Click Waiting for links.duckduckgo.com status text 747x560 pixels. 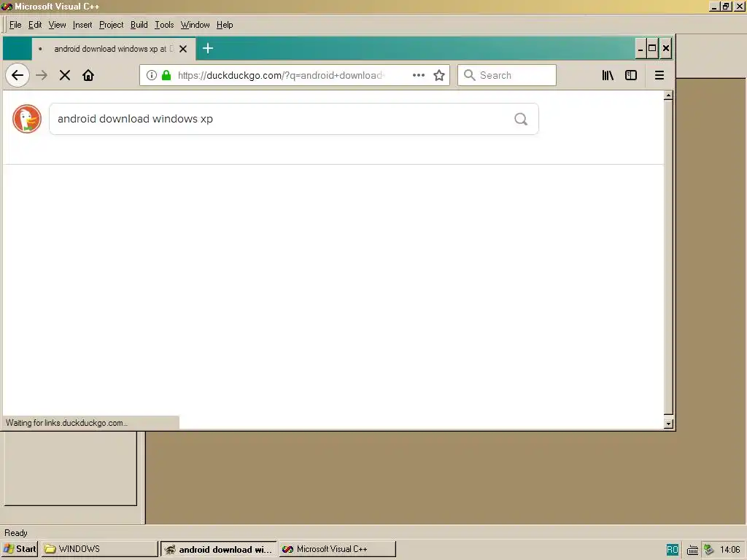point(66,423)
